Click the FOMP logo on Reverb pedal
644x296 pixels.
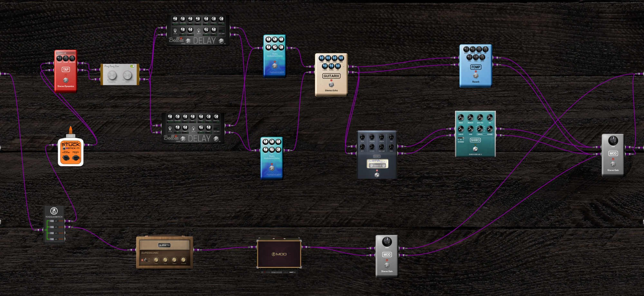tap(476, 67)
